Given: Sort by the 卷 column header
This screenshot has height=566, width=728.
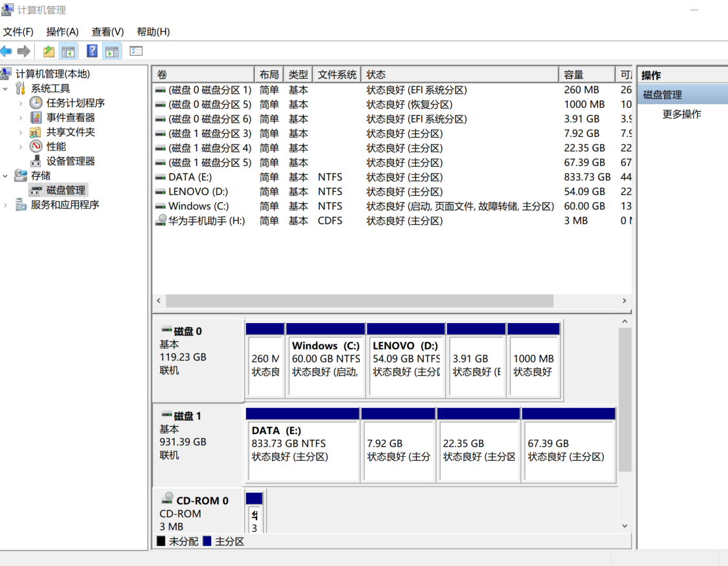Looking at the screenshot, I should click(203, 74).
